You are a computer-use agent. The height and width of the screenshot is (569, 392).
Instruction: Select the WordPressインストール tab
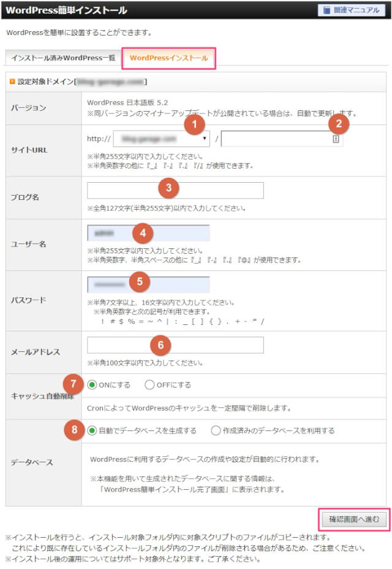[x=168, y=58]
